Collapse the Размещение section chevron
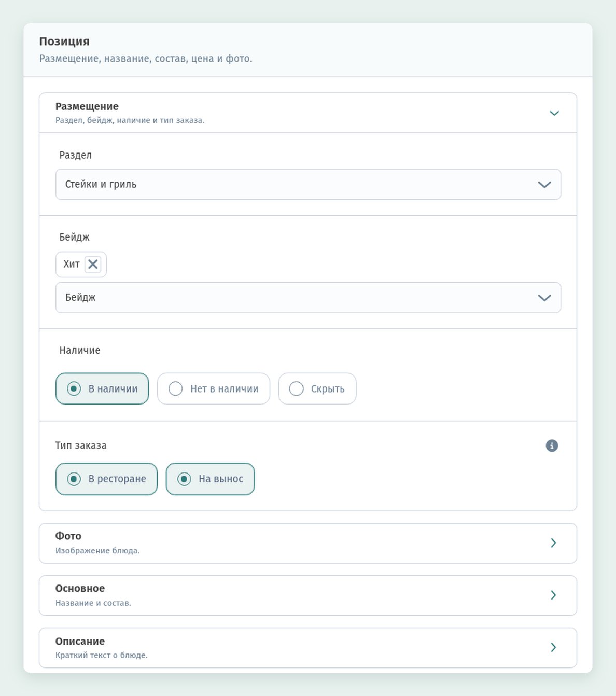Screen dimensions: 616x696 pos(554,113)
